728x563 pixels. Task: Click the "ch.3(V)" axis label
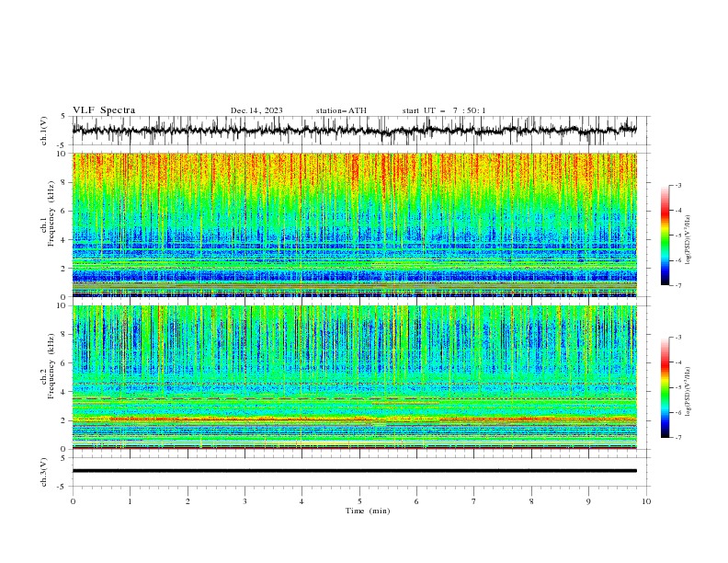tap(44, 472)
